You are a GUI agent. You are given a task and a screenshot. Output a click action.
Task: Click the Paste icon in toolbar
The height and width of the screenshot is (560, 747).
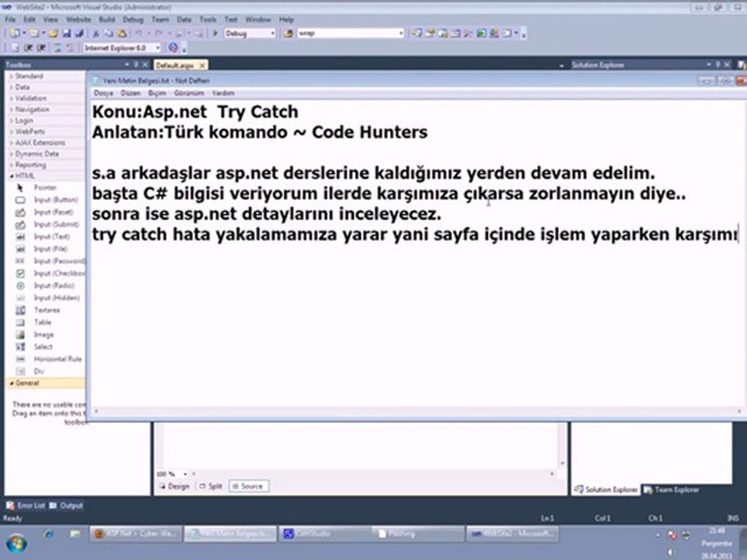(122, 33)
